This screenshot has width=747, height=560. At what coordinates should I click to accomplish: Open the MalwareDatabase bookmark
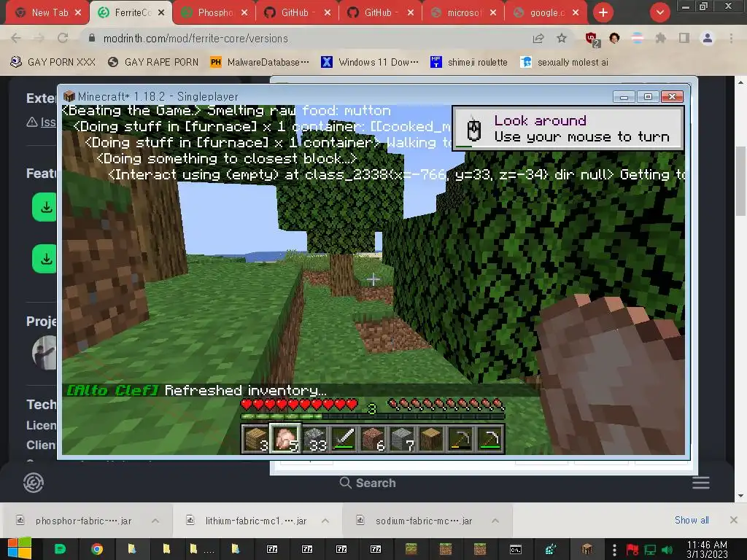[260, 62]
